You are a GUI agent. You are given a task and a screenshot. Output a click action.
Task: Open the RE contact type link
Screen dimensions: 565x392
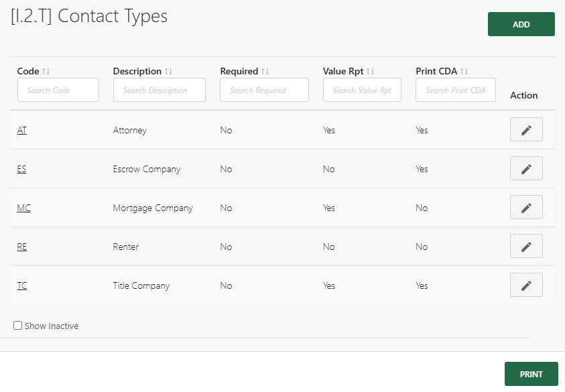point(21,247)
